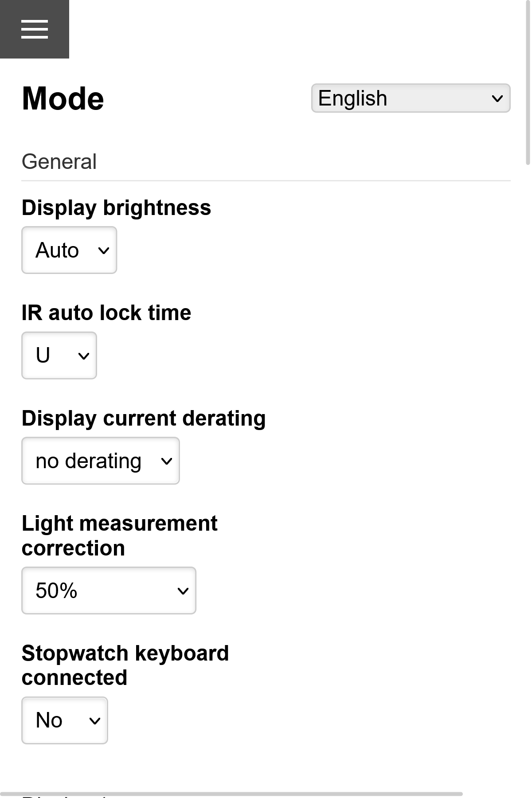Click the 50% value in correction selector
Viewport: 532px width, 798px height.
click(x=56, y=591)
